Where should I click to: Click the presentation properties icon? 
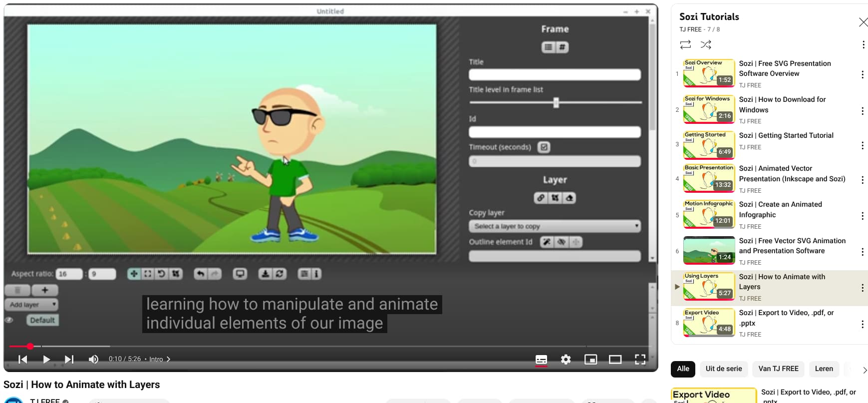coord(304,274)
